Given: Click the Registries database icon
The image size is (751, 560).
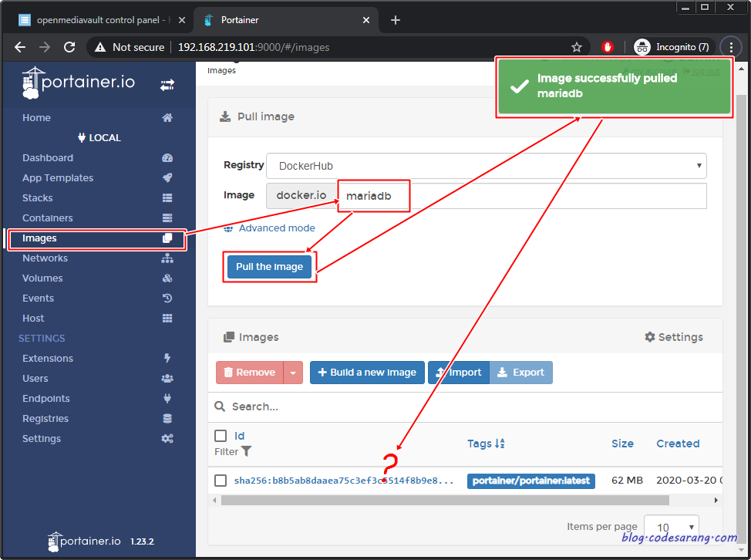Looking at the screenshot, I should 167,418.
